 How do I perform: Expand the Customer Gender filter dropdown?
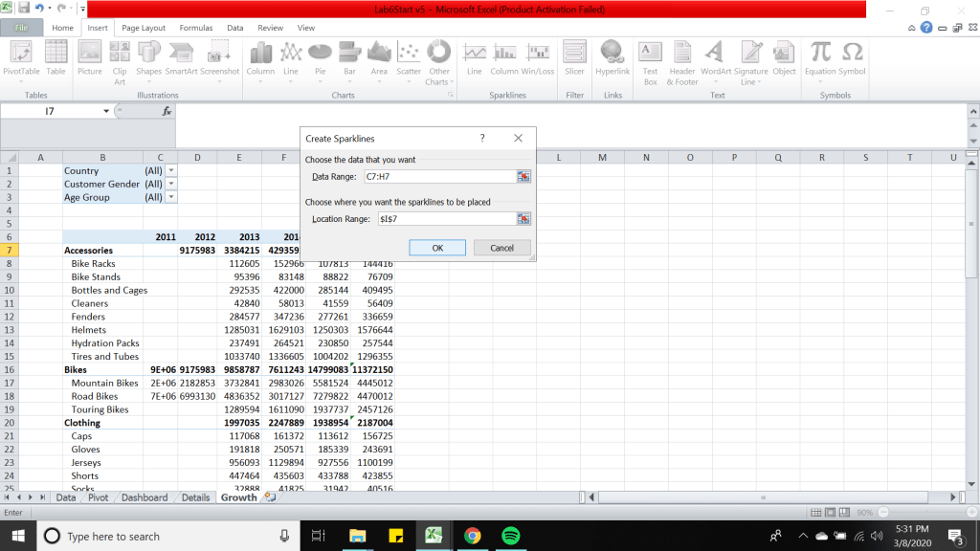coord(171,184)
